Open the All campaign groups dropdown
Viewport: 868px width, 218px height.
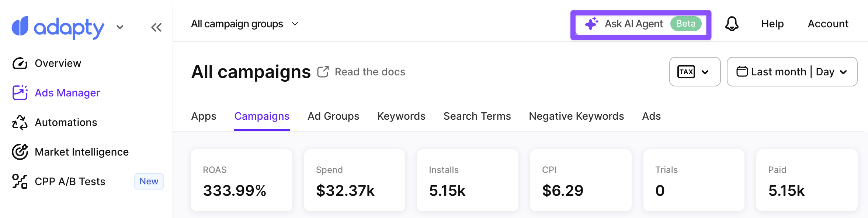pyautogui.click(x=245, y=24)
